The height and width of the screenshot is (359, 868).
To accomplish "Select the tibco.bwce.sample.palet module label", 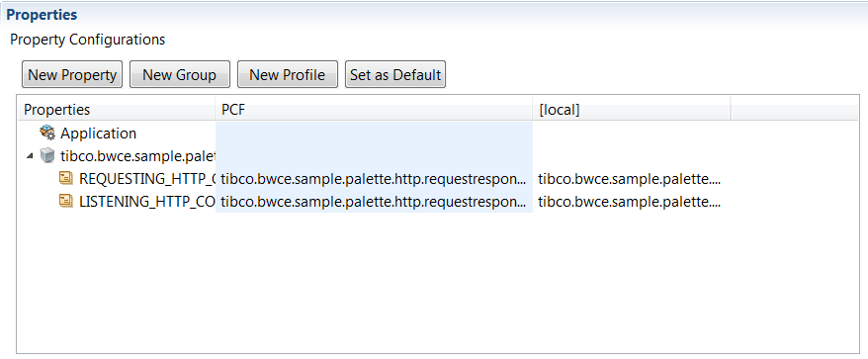I will coord(137,157).
